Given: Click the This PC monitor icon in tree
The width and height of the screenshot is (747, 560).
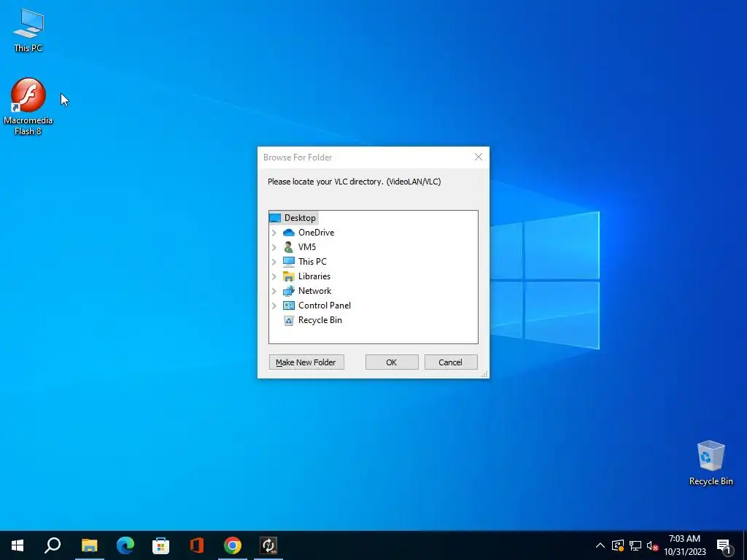Looking at the screenshot, I should (289, 262).
